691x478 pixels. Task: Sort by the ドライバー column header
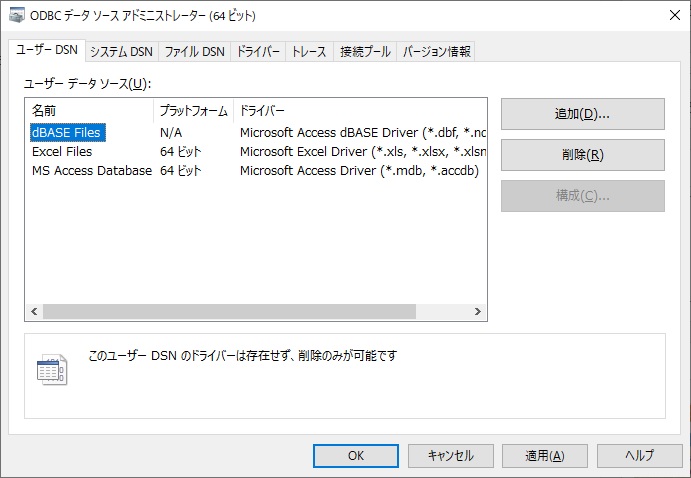tap(360, 110)
